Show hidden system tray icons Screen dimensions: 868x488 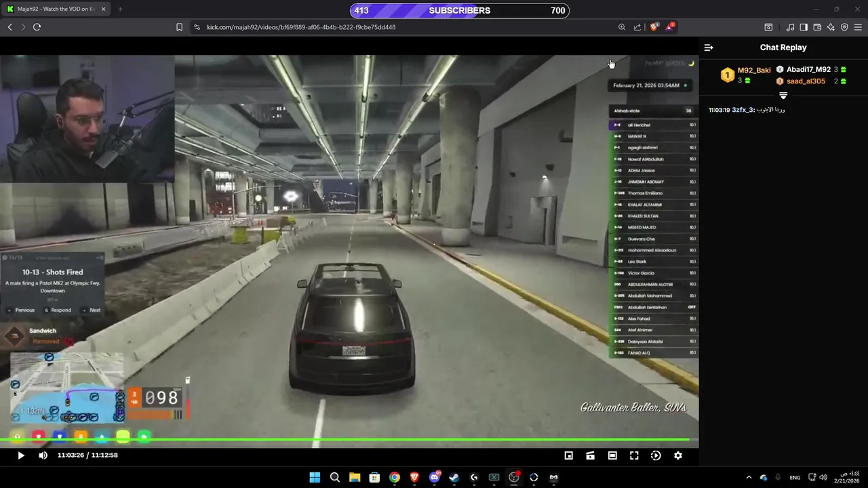coord(749,477)
